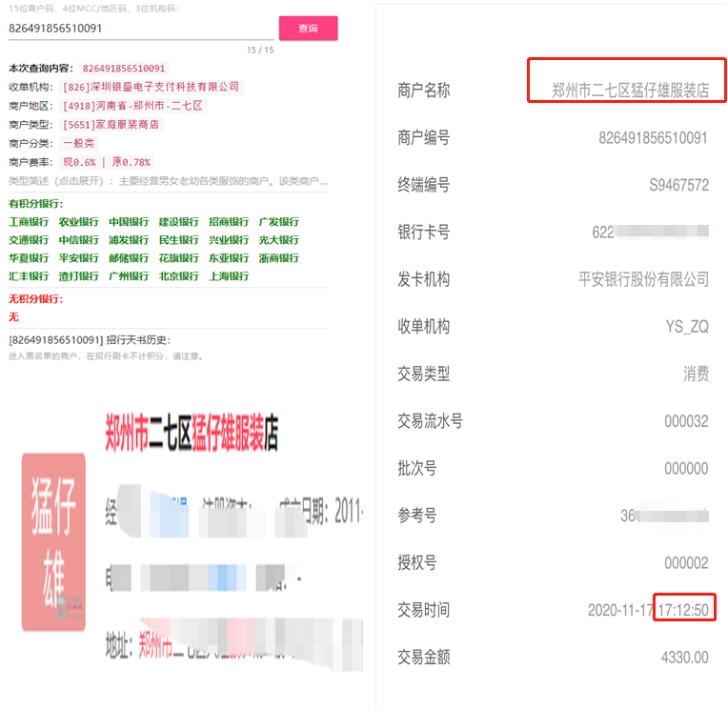The width and height of the screenshot is (728, 709).
Task: Click 建设银行 in points bank list
Action: [179, 222]
